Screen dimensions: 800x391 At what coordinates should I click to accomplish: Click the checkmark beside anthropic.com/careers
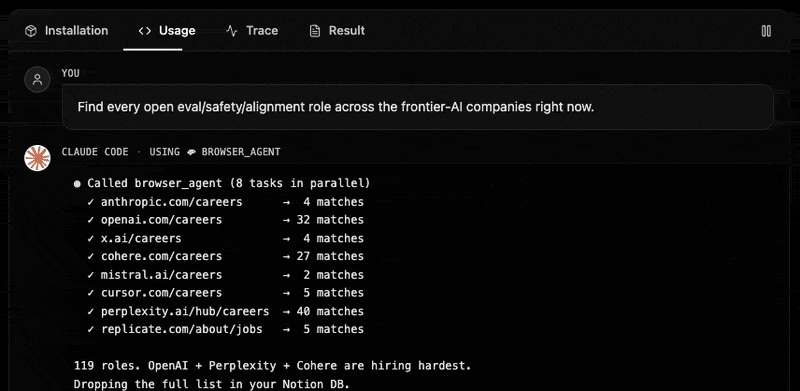[x=91, y=202]
